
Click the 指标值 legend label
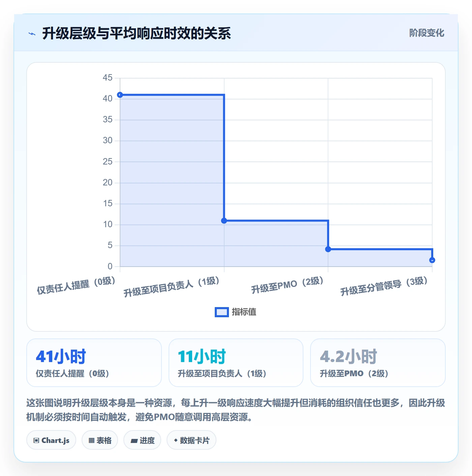[244, 312]
